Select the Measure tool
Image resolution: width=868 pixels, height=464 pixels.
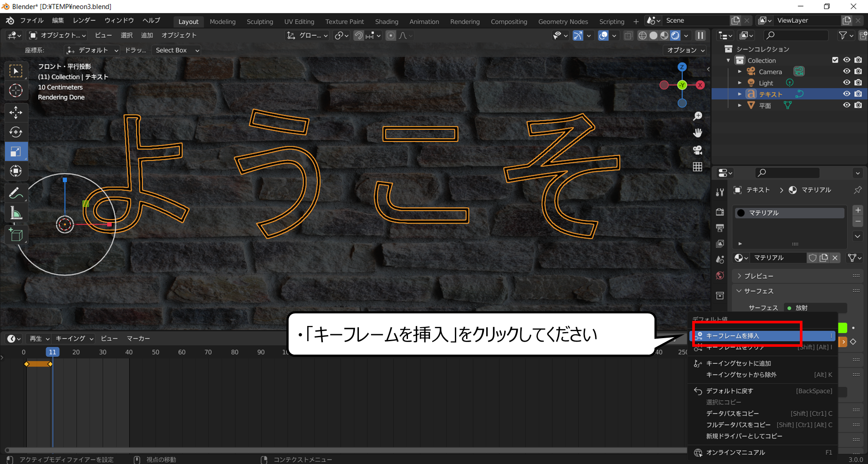click(x=16, y=213)
